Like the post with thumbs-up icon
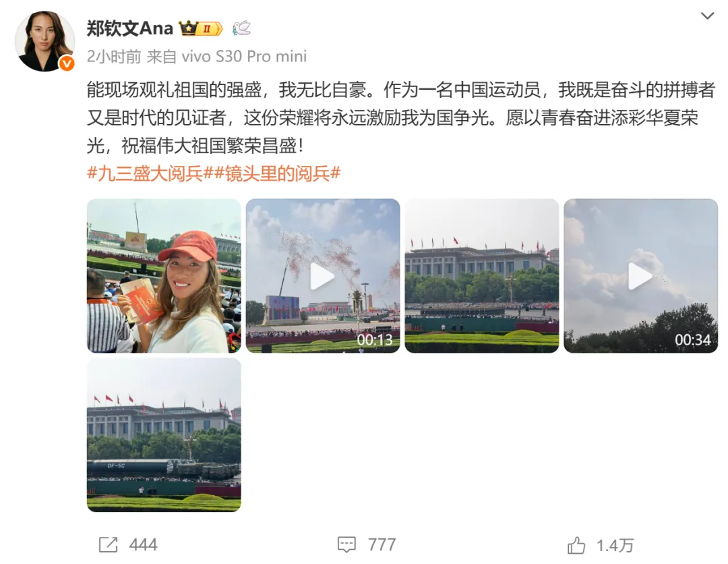The image size is (728, 564). click(x=576, y=545)
